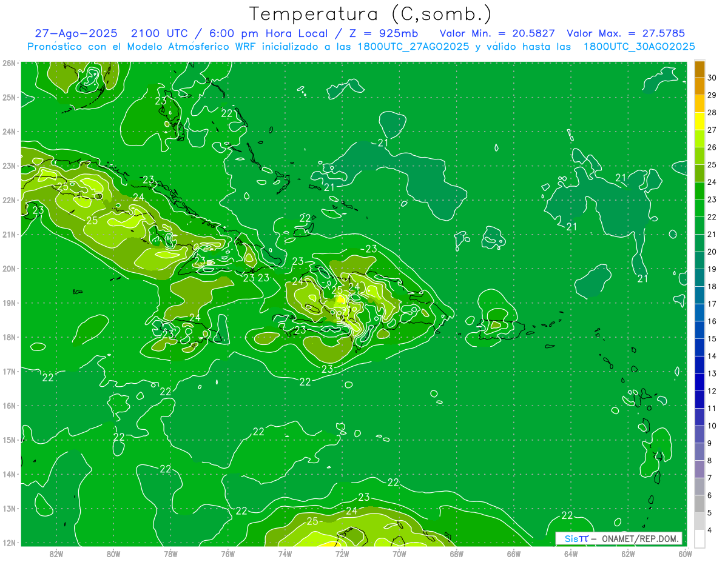Click the '13N' latitude axis label

[x=9, y=509]
